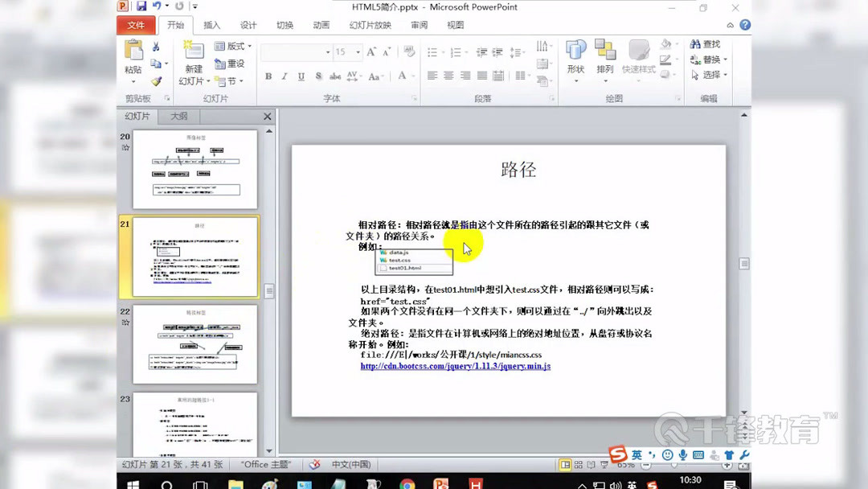Toggle center text alignment
Image resolution: width=868 pixels, height=489 pixels.
point(448,76)
